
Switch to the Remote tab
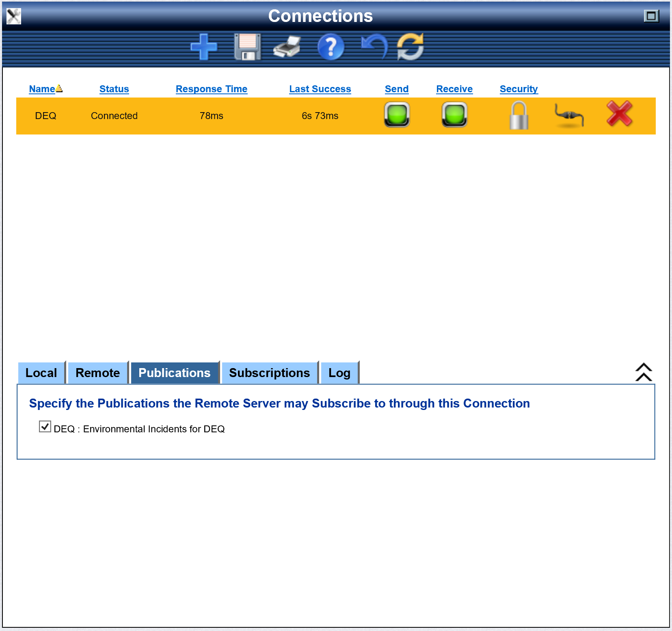click(x=97, y=373)
